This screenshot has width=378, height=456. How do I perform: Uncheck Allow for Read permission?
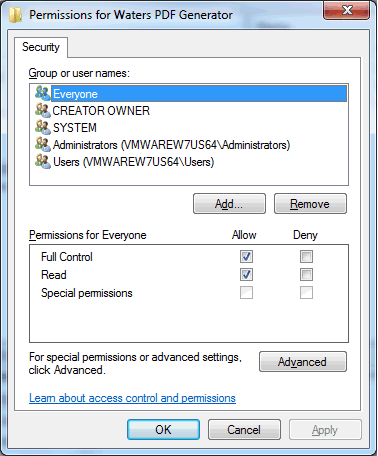[x=246, y=275]
